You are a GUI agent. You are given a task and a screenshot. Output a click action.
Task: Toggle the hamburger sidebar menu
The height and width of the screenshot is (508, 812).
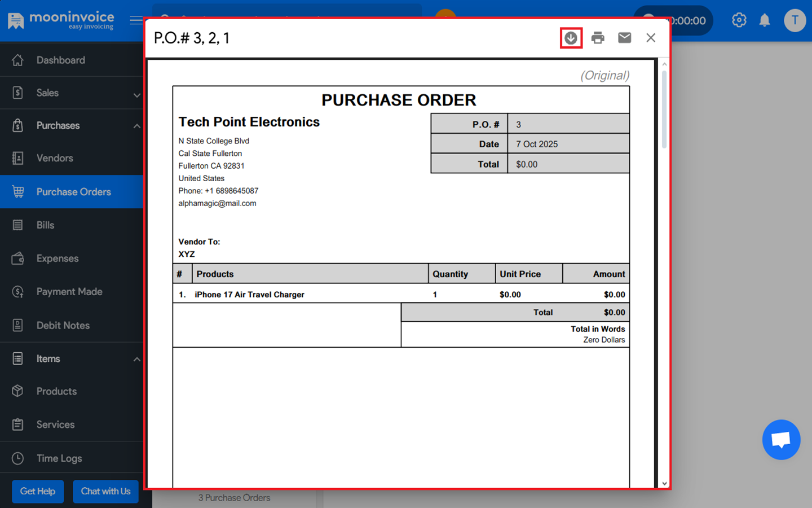[x=136, y=20]
